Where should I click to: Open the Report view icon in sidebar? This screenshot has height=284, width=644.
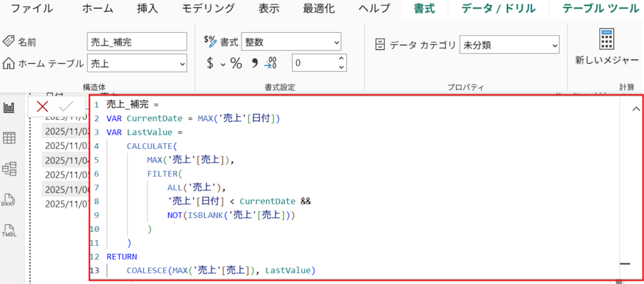pos(9,107)
